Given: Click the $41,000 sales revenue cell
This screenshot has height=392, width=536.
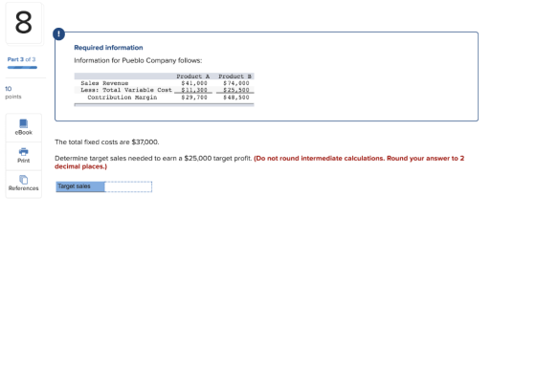Looking at the screenshot, I should click(x=194, y=83).
